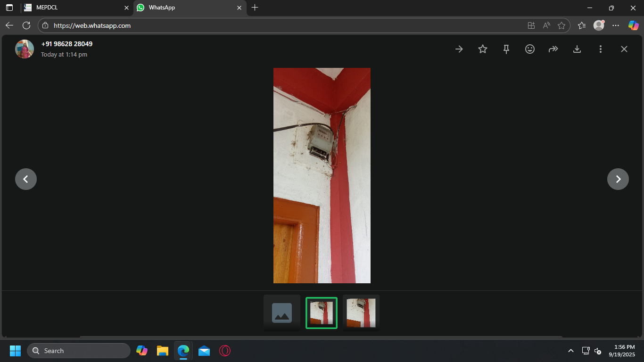The image size is (644, 362).
Task: Go back in the browser
Action: click(9, 25)
